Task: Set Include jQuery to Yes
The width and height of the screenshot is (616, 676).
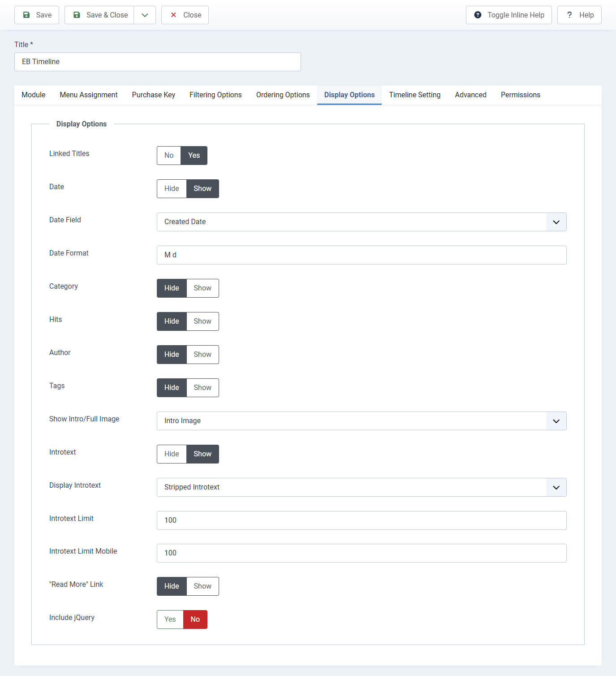Action: tap(170, 620)
